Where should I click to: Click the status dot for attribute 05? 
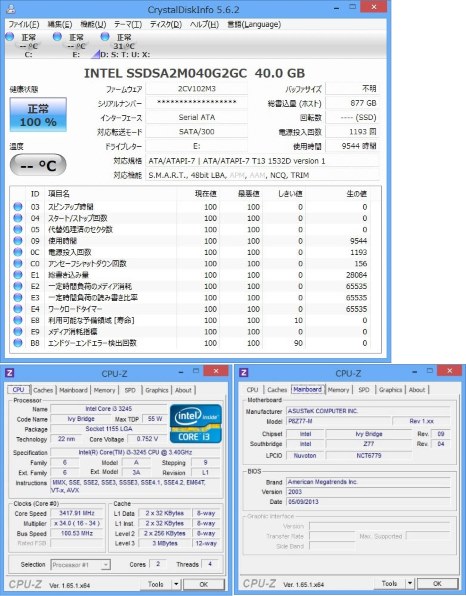[x=17, y=230]
